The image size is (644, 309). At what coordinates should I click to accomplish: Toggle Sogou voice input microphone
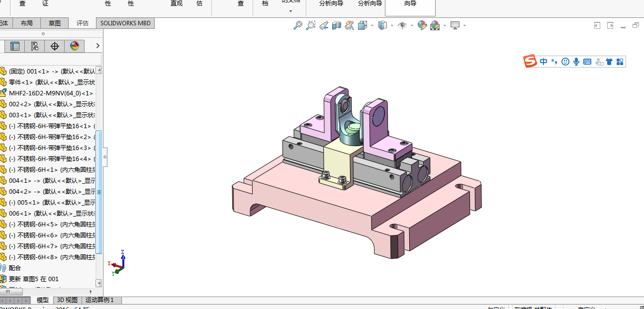(576, 62)
